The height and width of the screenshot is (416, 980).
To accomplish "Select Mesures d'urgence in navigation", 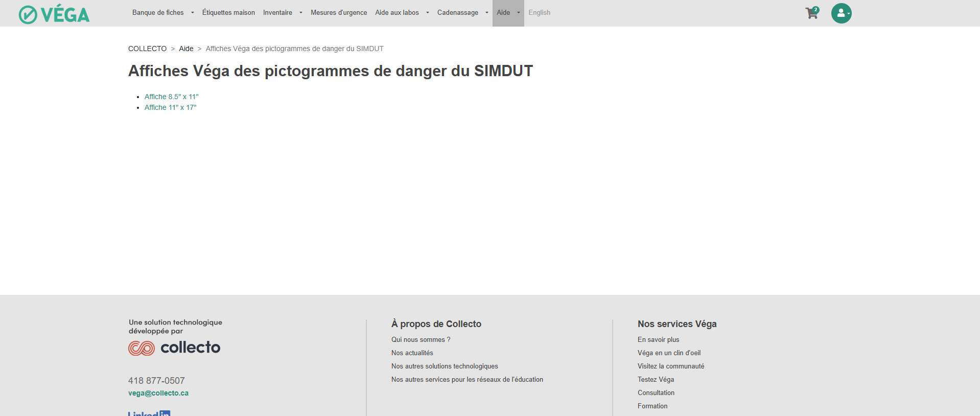I will (x=339, y=13).
